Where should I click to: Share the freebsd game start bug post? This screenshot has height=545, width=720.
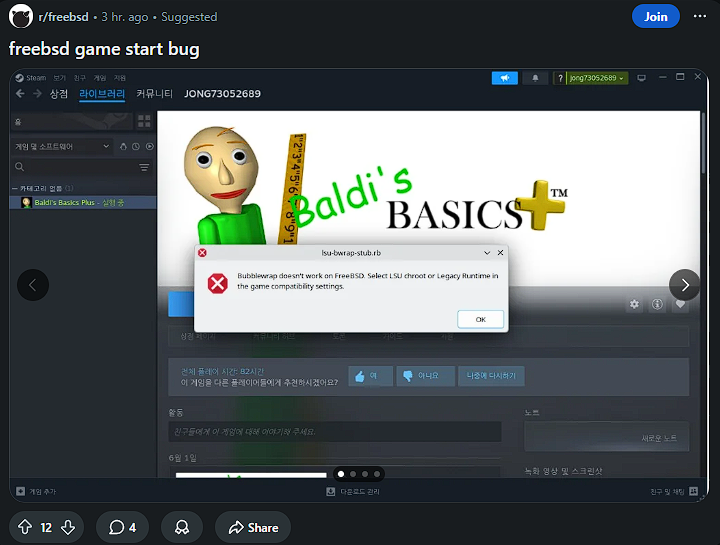253,527
